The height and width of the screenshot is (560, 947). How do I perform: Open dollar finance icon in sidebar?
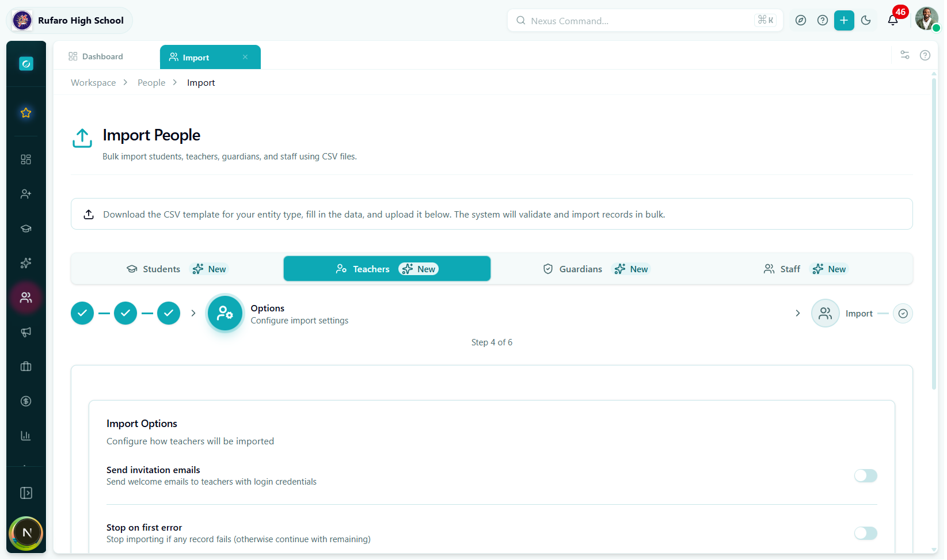tap(26, 401)
